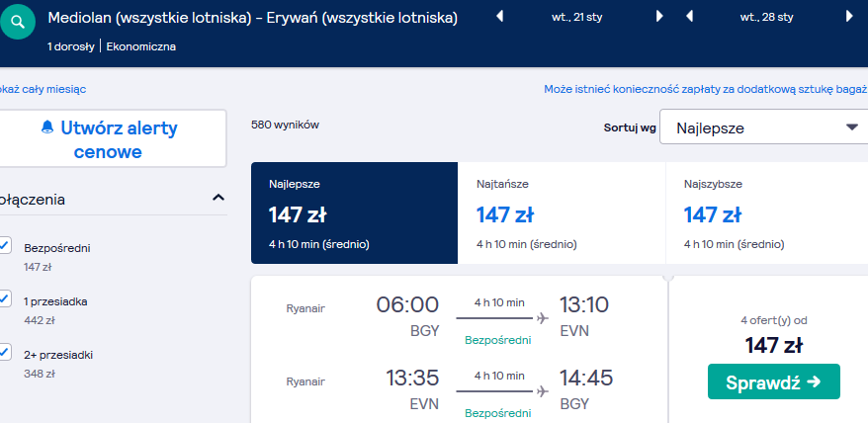Open return date wt., 28 sty
Viewport: 868px width, 423px height.
click(x=767, y=17)
